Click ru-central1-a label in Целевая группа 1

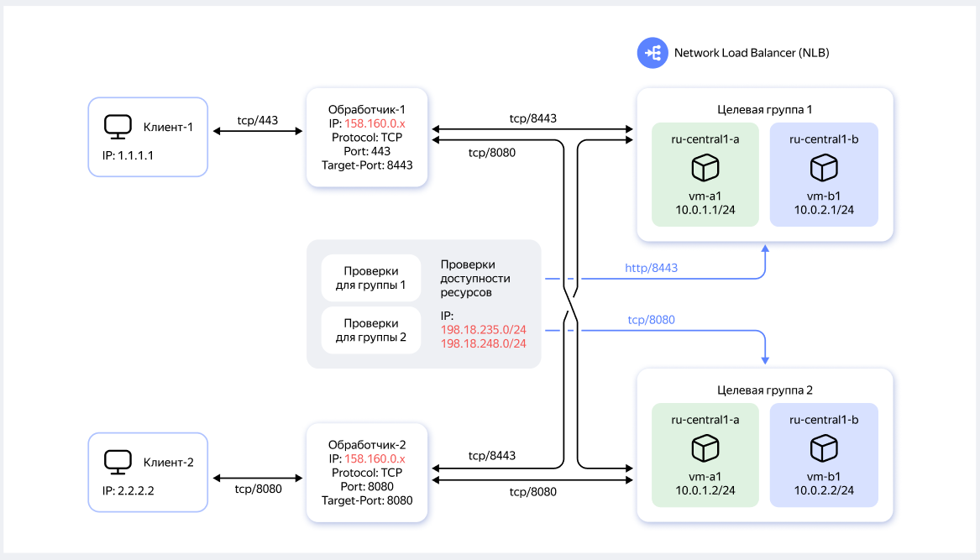click(705, 139)
